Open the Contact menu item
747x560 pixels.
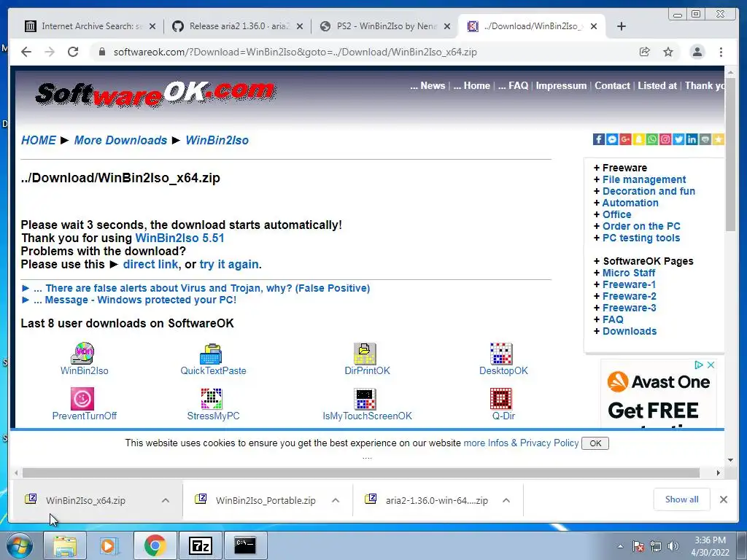coord(612,86)
